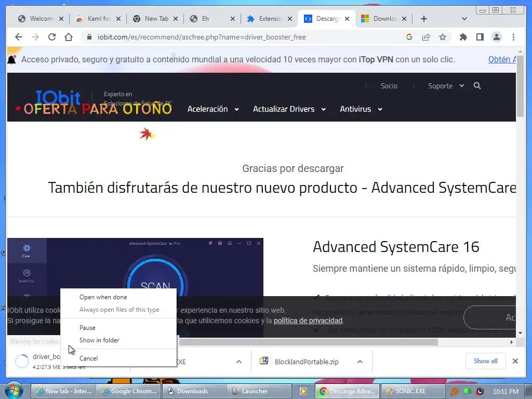Open a new browser tab
Screen dimensions: 532x399
(x=424, y=19)
